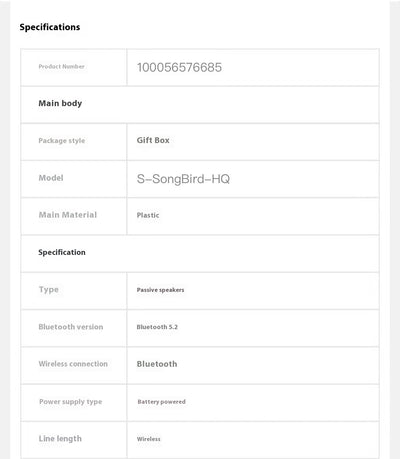This screenshot has width=400, height=459.
Task: Select the Power supply type label
Action: pyautogui.click(x=71, y=402)
